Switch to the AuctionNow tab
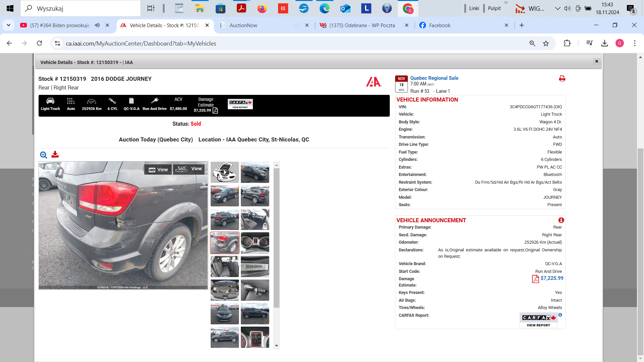The image size is (644, 362). [x=243, y=25]
